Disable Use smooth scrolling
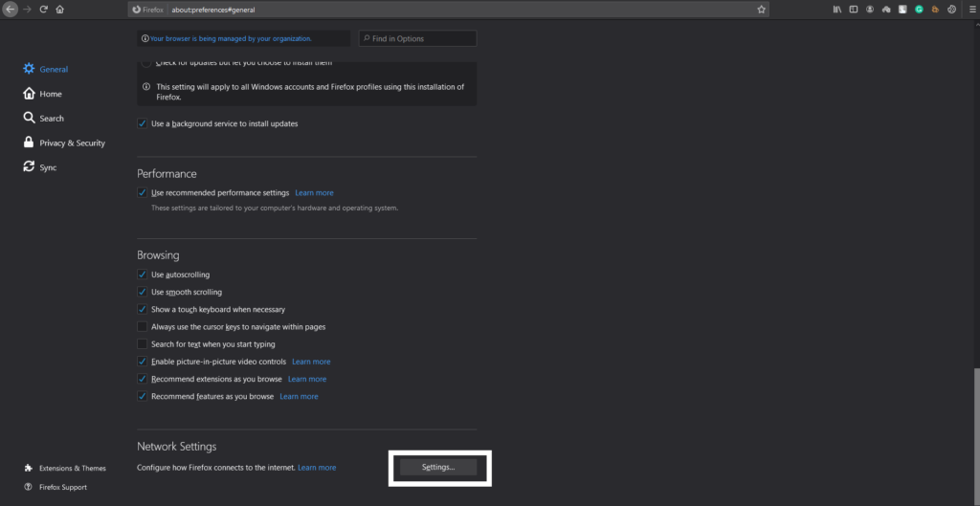The image size is (980, 506). pos(142,293)
